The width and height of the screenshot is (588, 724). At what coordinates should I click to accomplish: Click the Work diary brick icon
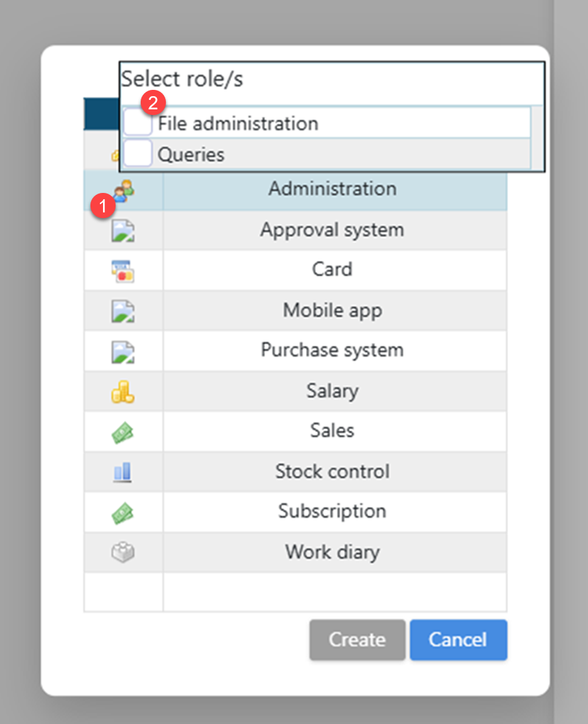(123, 552)
